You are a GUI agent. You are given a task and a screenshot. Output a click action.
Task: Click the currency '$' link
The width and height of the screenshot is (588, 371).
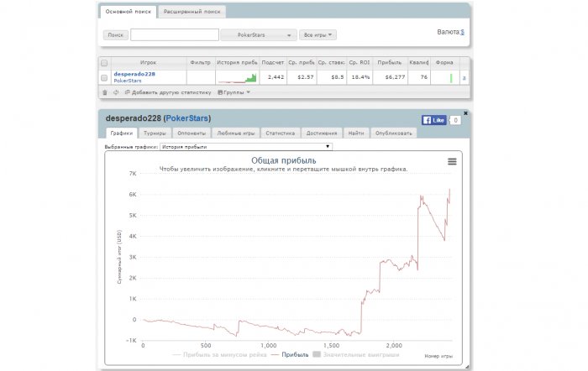coord(462,32)
